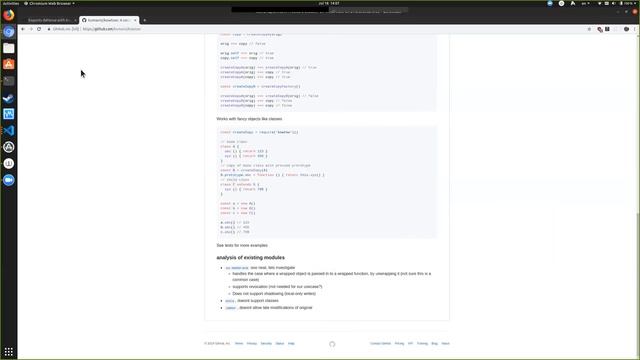640x360 pixels.
Task: Close the GitHub kumavis tab
Action: click(135, 20)
